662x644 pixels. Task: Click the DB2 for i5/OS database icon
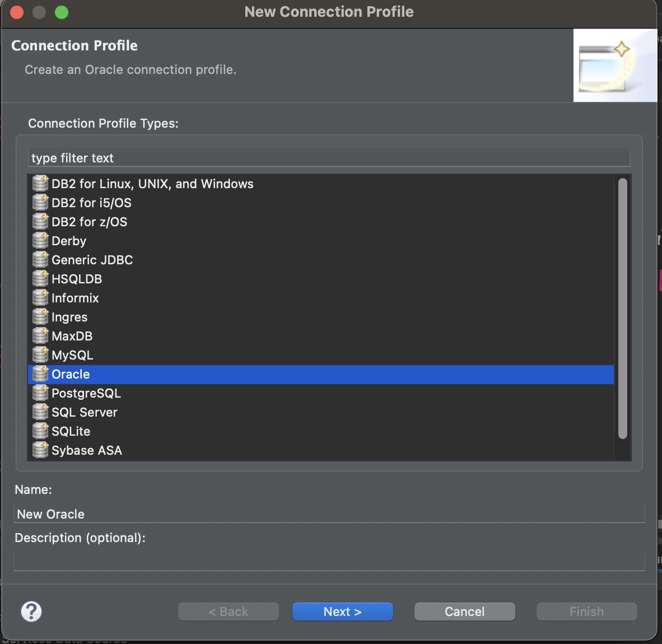coord(40,203)
